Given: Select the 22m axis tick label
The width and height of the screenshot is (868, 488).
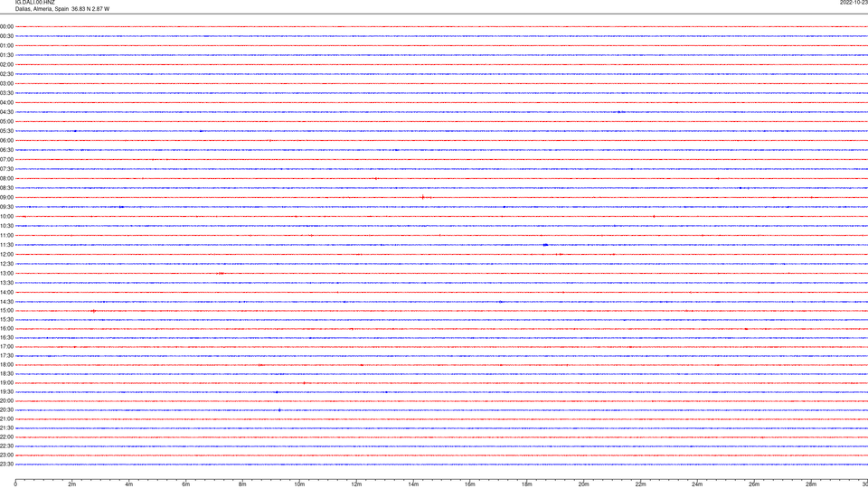Looking at the screenshot, I should coord(640,484).
